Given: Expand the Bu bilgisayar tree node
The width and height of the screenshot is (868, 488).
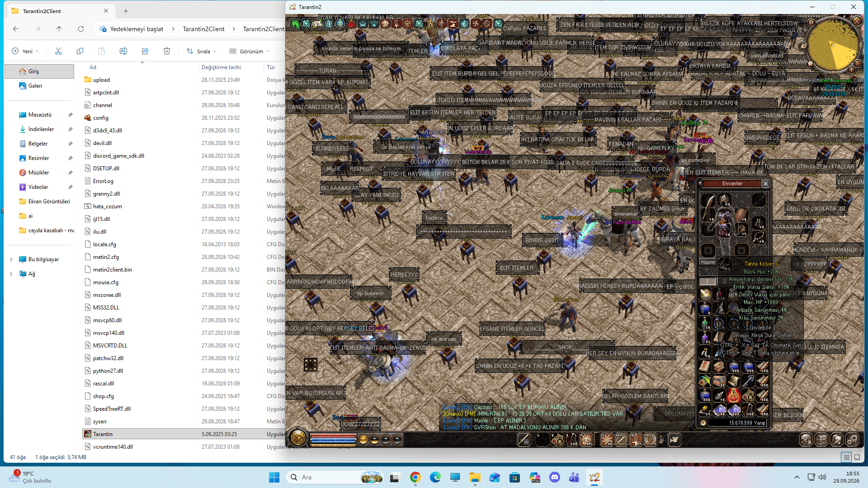Looking at the screenshot, I should [x=11, y=259].
